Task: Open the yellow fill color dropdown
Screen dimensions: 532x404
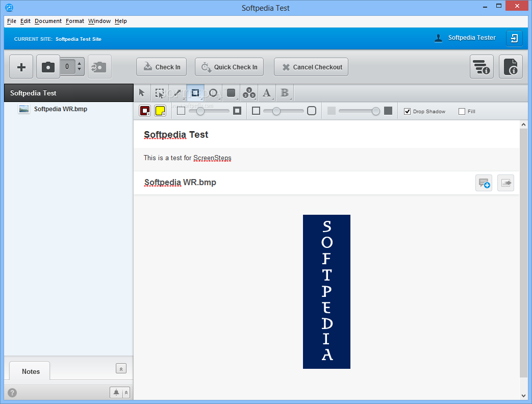Action: pos(160,111)
